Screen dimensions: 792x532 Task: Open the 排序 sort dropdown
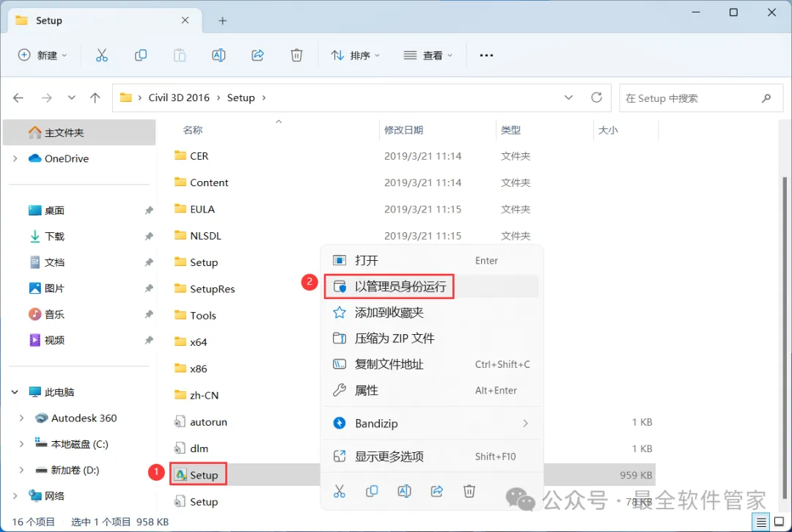355,55
